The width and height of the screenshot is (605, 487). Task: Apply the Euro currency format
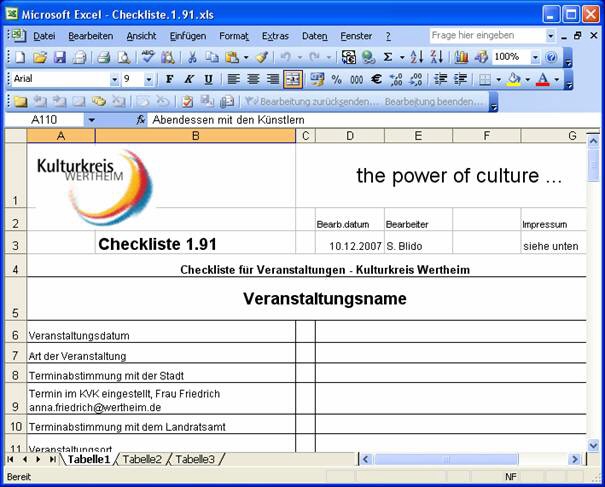point(376,79)
